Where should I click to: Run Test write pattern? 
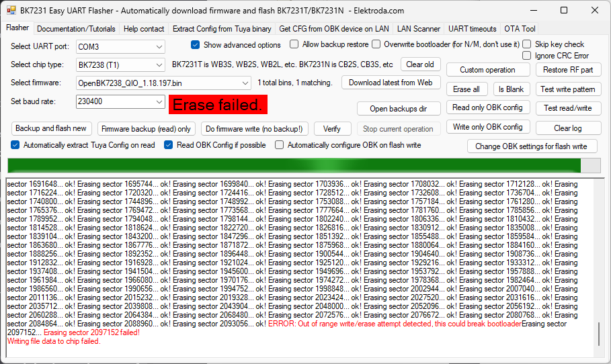568,89
